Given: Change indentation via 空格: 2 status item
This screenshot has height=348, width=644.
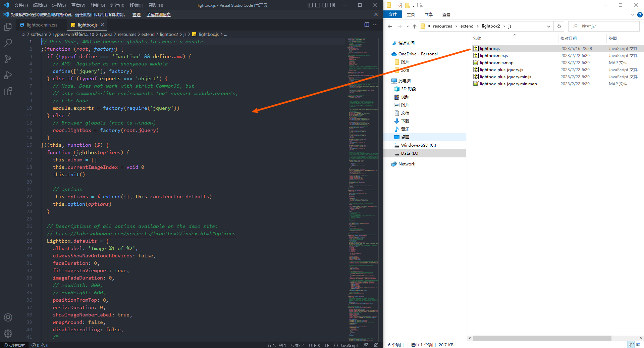Looking at the screenshot, I should (x=297, y=345).
